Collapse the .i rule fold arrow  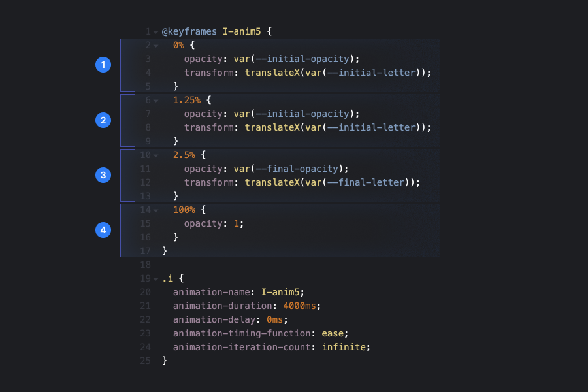[155, 279]
